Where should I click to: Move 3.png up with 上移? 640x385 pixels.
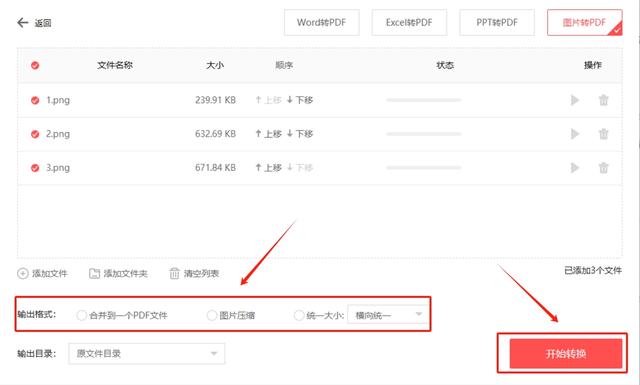pos(268,168)
